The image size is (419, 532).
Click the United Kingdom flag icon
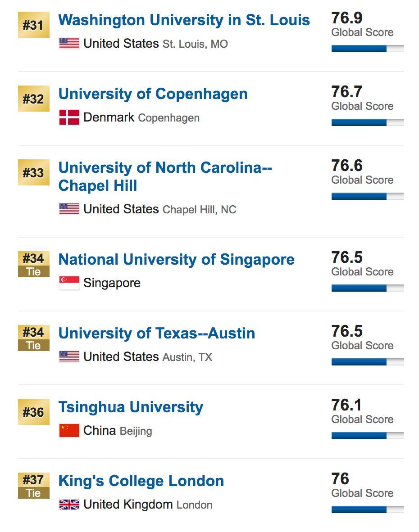tap(69, 505)
